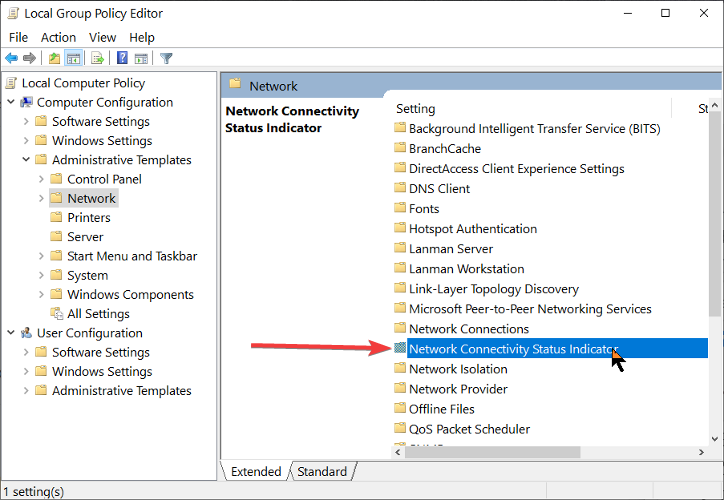Screen dimensions: 724x500
Task: Click the Printers folder icon in the tree
Action: click(56, 217)
